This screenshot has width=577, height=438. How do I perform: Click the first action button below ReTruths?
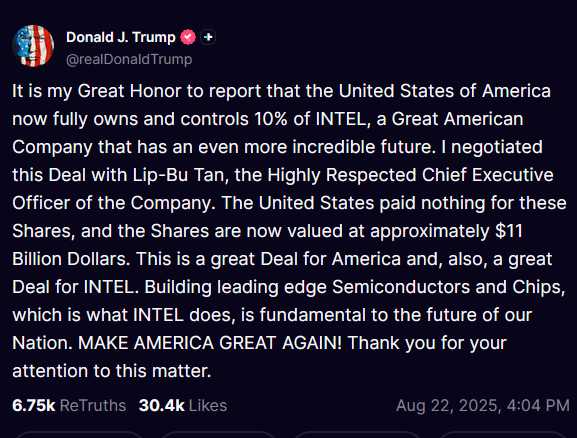click(x=78, y=435)
